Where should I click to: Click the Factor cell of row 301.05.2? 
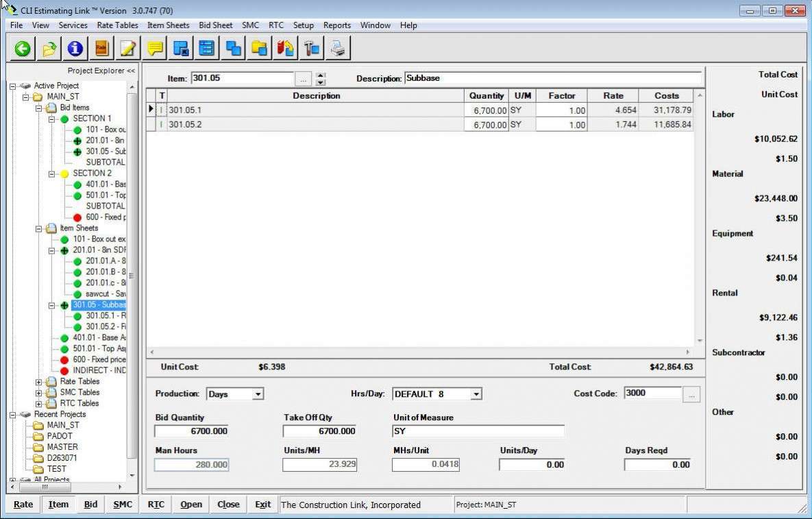point(561,125)
